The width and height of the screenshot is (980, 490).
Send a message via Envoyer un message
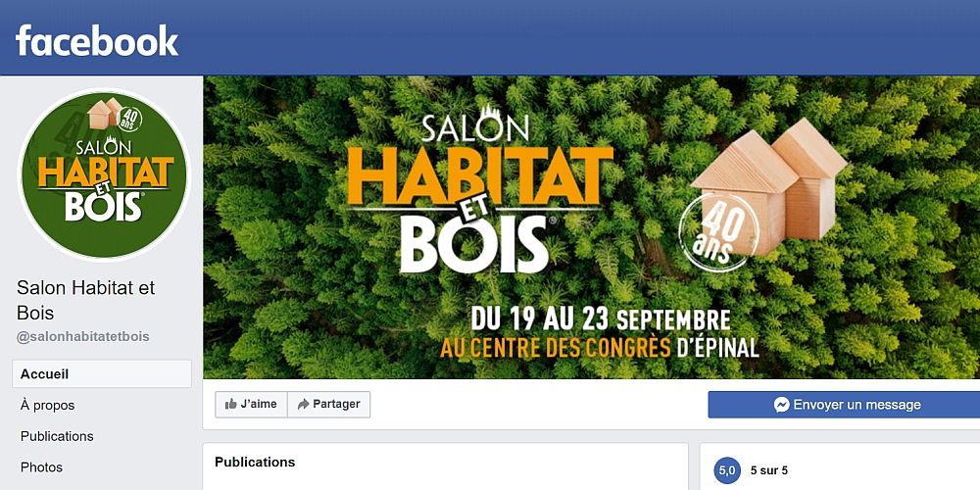(x=844, y=405)
